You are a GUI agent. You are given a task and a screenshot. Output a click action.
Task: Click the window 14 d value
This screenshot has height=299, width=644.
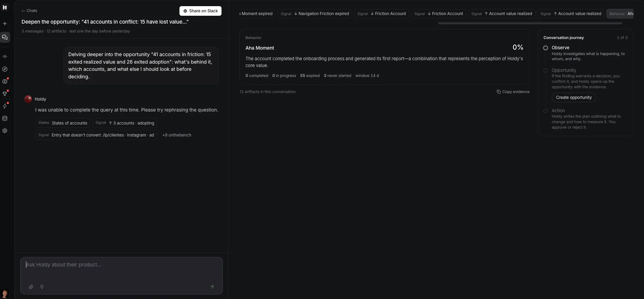coord(367,76)
